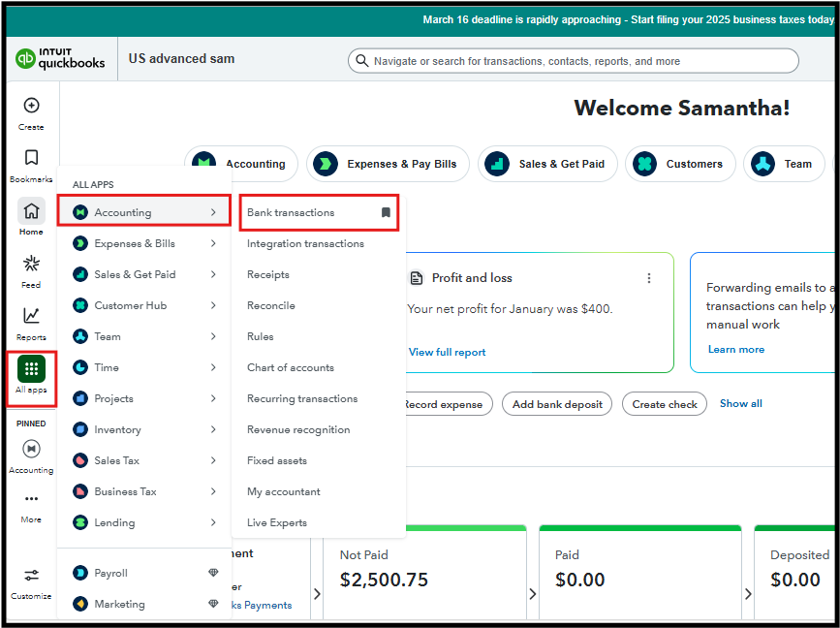Image resolution: width=840 pixels, height=628 pixels.
Task: Click the All apps grid icon
Action: tap(31, 369)
